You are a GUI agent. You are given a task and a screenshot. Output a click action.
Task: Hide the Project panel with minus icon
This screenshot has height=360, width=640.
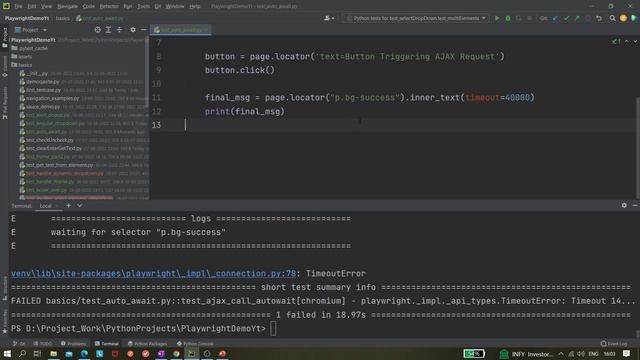143,30
